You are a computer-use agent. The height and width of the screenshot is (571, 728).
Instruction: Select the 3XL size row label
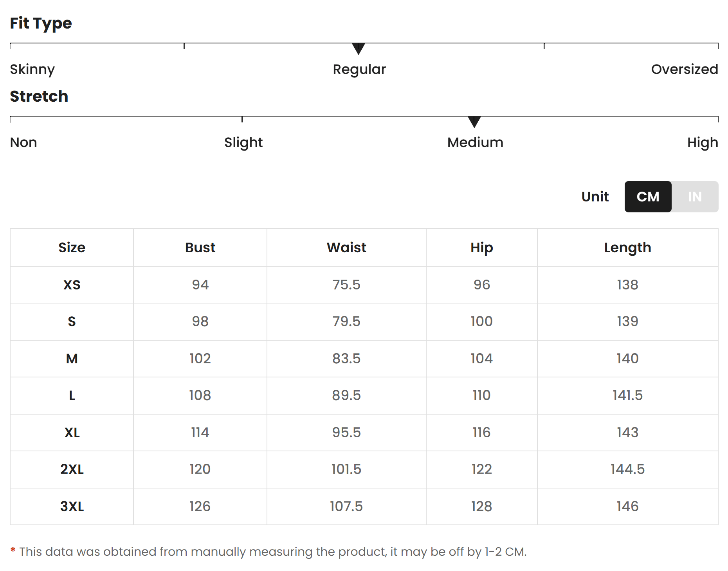[x=72, y=506]
